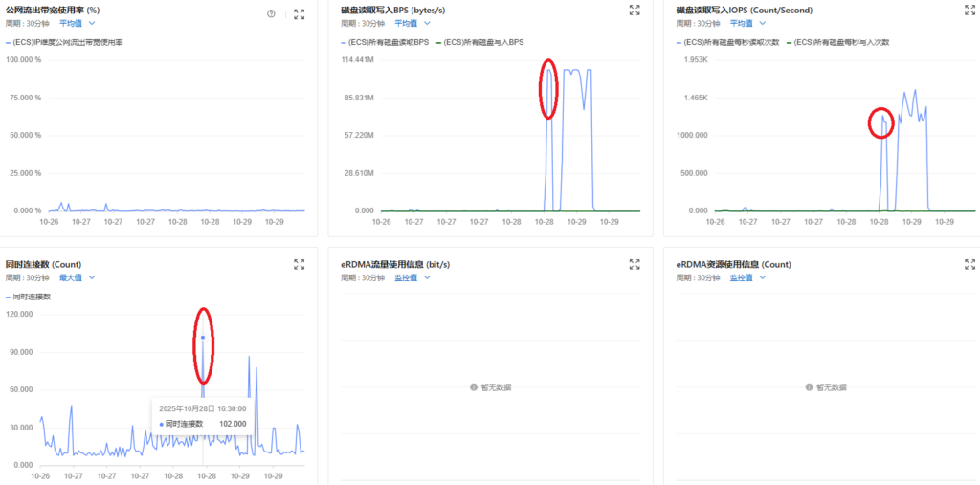Click the 120.000 axis label on connections chart
The height and width of the screenshot is (485, 980).
tap(19, 315)
